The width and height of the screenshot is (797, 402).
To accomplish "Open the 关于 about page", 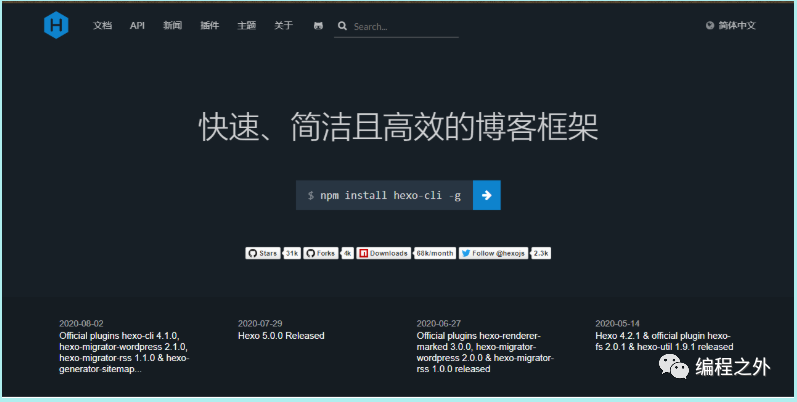I will [x=284, y=25].
